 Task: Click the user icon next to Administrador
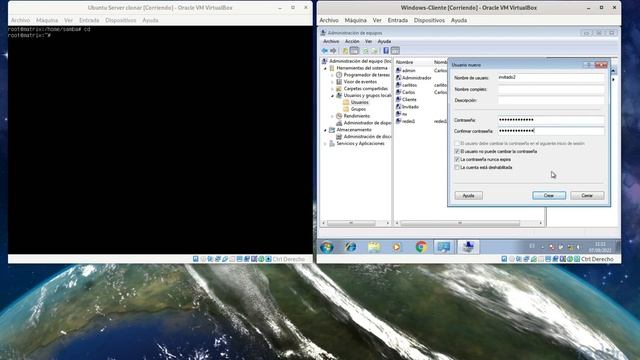[398, 78]
